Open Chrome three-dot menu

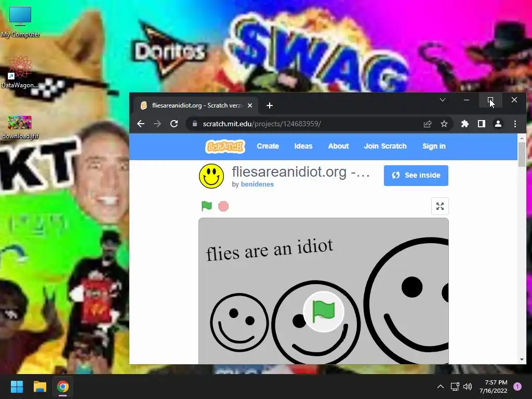tap(515, 124)
